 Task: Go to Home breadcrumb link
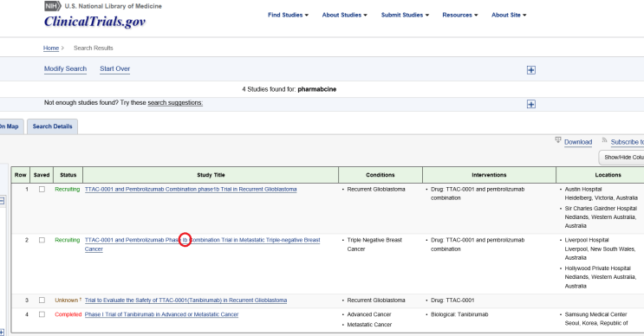click(x=51, y=48)
